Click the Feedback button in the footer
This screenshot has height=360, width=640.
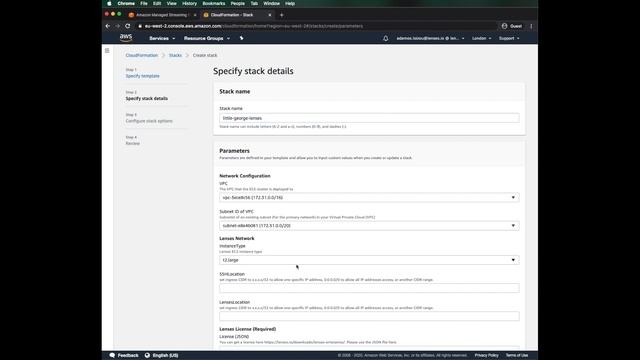tap(124, 356)
